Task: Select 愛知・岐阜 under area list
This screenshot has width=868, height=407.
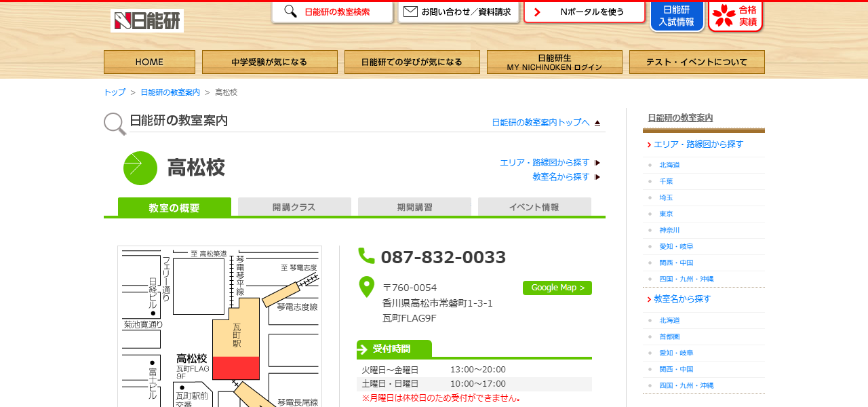Action: 676,246
